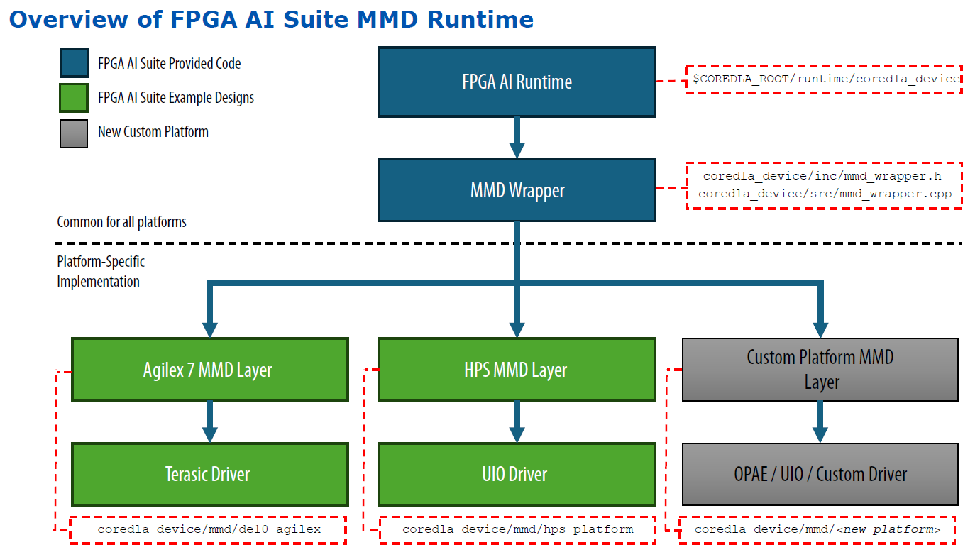The height and width of the screenshot is (557, 980).
Task: Click the Agilex 7 MMD Layer box
Action: [x=209, y=370]
